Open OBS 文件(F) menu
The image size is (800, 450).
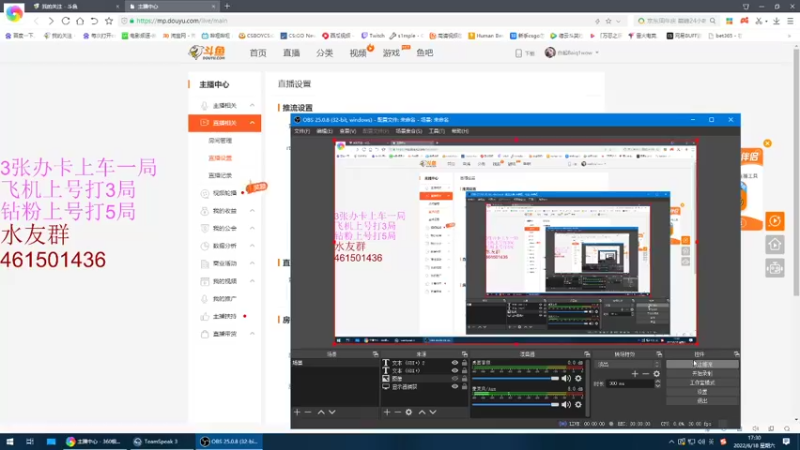(302, 131)
